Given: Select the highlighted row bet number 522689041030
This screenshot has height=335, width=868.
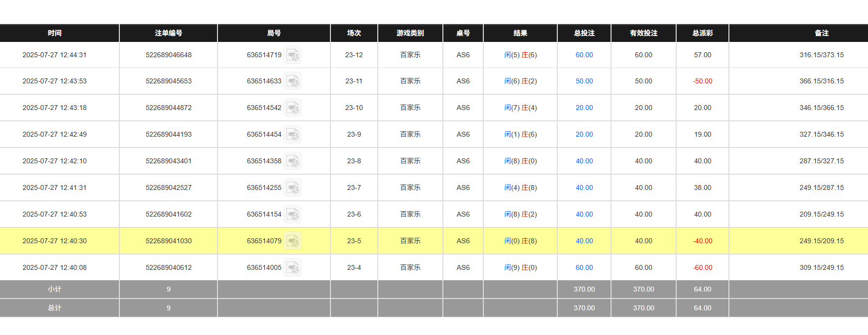Looking at the screenshot, I should coord(168,241).
